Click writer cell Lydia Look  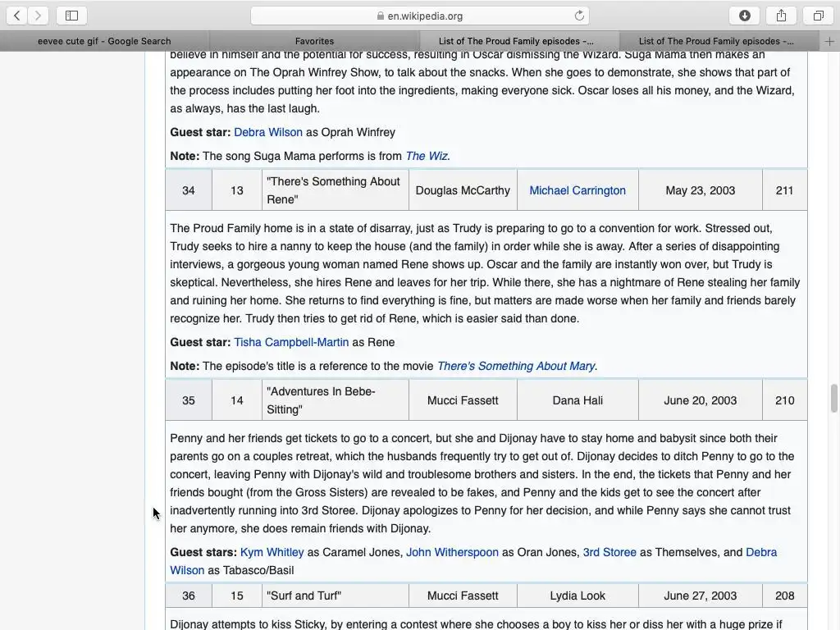tap(577, 596)
